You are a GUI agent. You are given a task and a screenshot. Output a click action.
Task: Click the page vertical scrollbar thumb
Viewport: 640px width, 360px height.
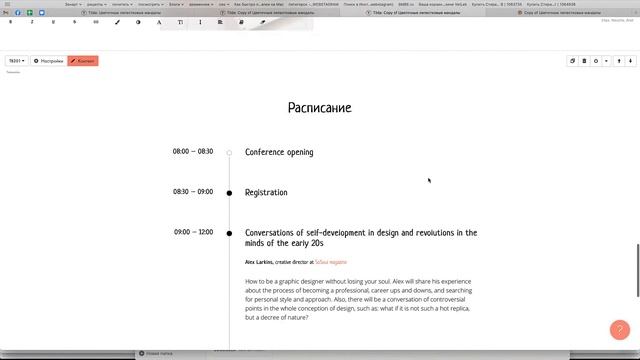638,270
